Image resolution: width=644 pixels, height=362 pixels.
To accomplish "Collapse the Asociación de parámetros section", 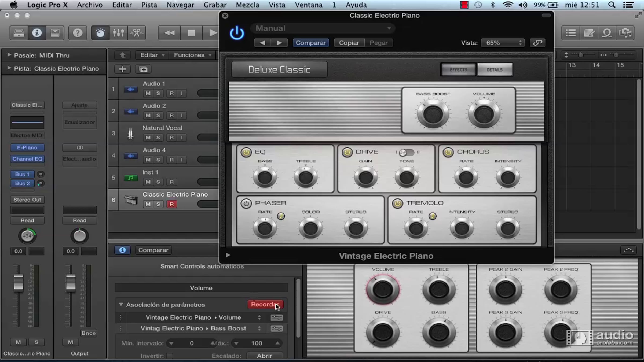I will click(121, 305).
